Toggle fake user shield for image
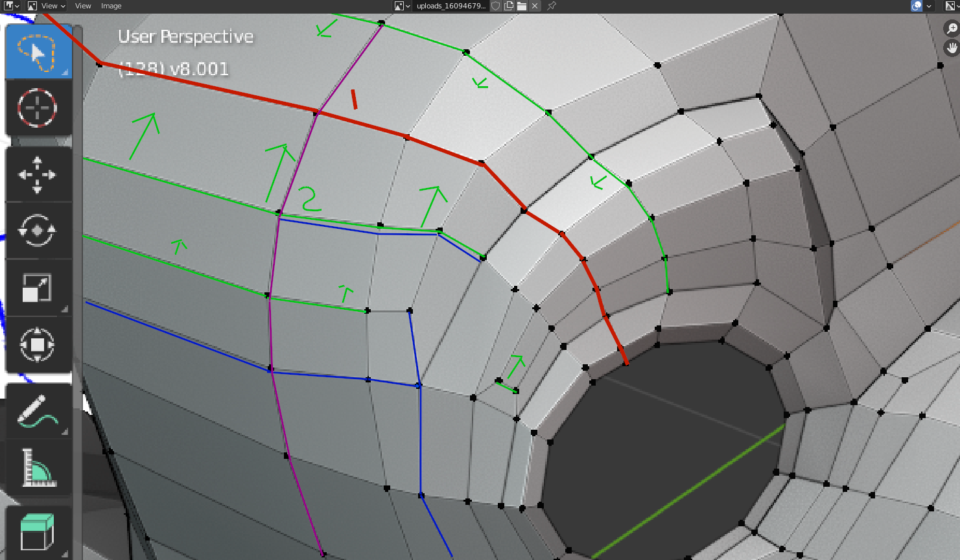The height and width of the screenshot is (560, 960). (496, 6)
